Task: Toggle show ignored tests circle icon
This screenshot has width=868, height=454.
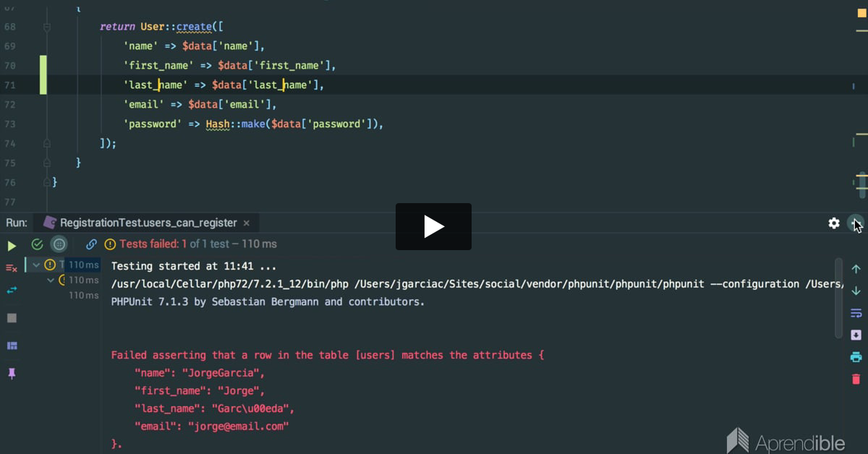Action: tap(59, 244)
